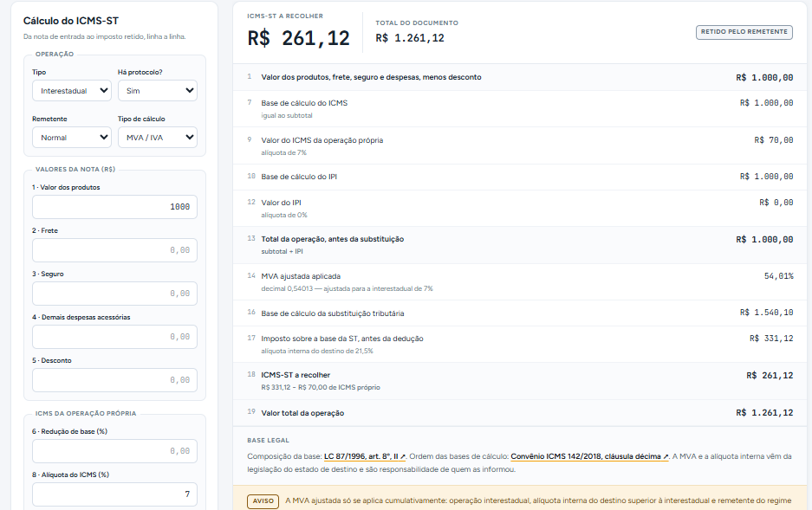Click the BASE LEGAL section heading

tap(269, 440)
